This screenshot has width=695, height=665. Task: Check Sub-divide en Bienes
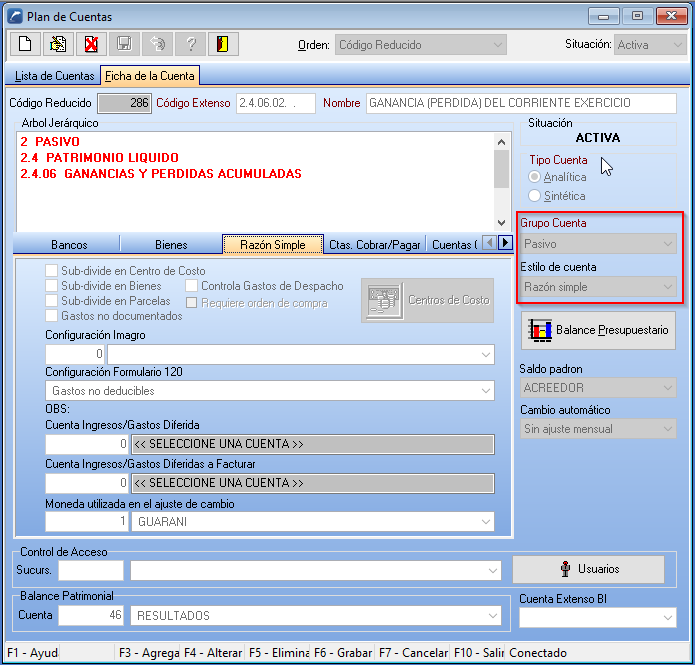click(x=51, y=286)
